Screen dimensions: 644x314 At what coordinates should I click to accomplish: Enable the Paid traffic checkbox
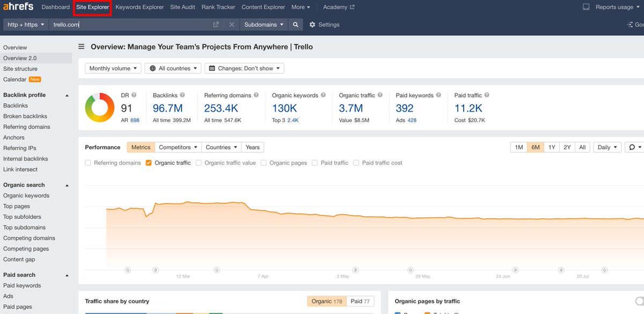tap(315, 163)
